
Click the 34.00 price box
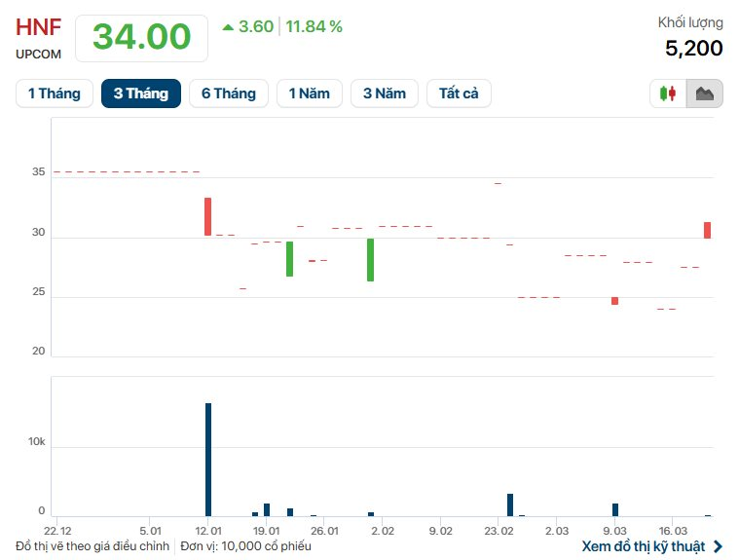[x=141, y=37]
